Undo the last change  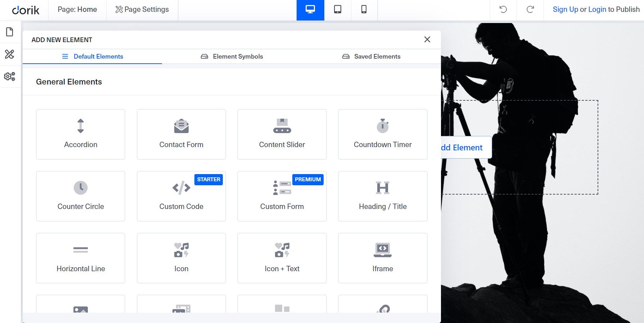click(503, 10)
